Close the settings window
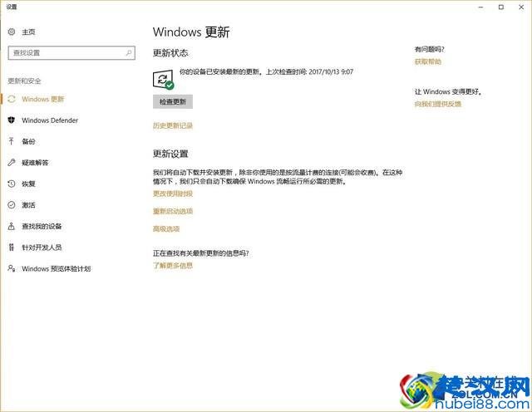 (x=521, y=7)
